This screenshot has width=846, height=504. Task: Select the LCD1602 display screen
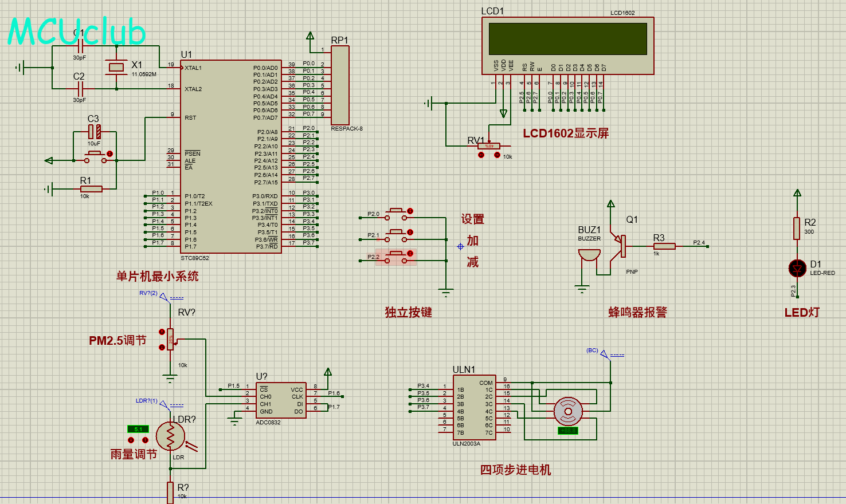click(x=567, y=46)
